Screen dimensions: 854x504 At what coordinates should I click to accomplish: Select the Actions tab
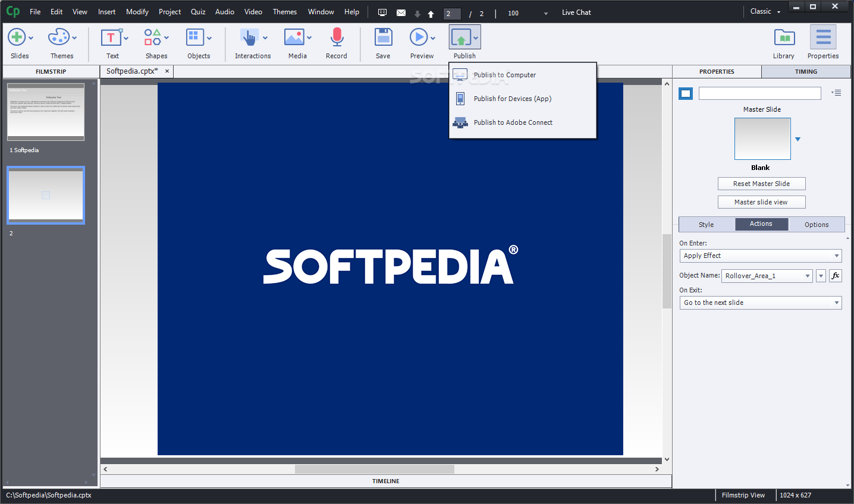coord(761,224)
